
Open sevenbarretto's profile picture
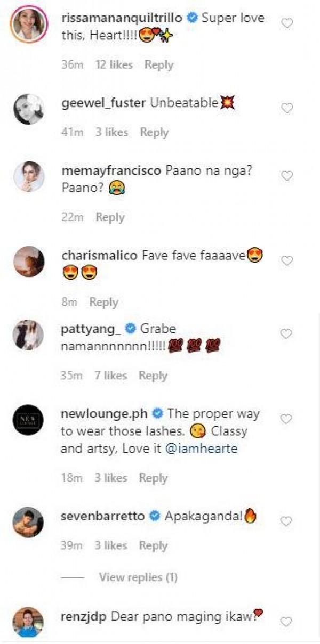28,522
